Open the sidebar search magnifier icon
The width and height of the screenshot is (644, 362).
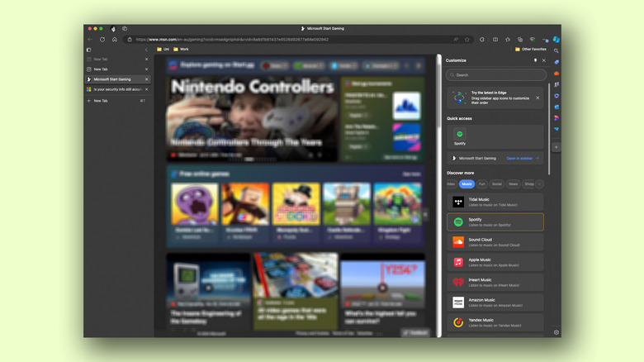click(556, 51)
